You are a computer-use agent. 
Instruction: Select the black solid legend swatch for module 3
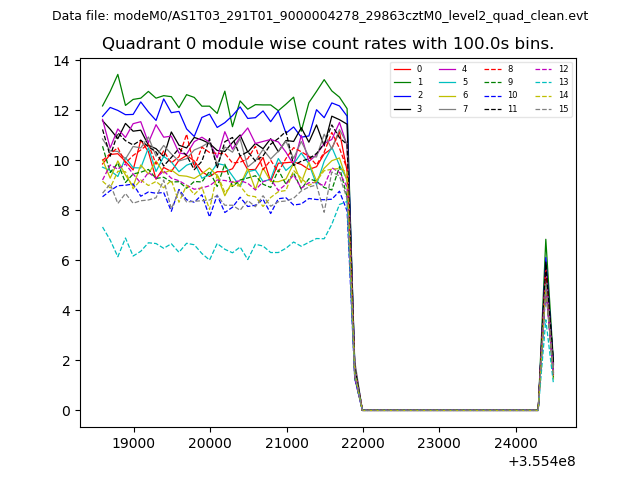point(403,108)
